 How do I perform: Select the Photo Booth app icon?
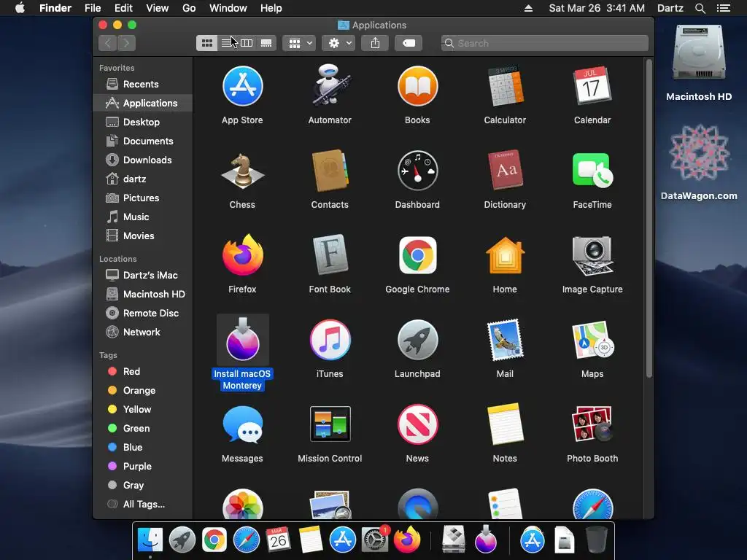[592, 424]
